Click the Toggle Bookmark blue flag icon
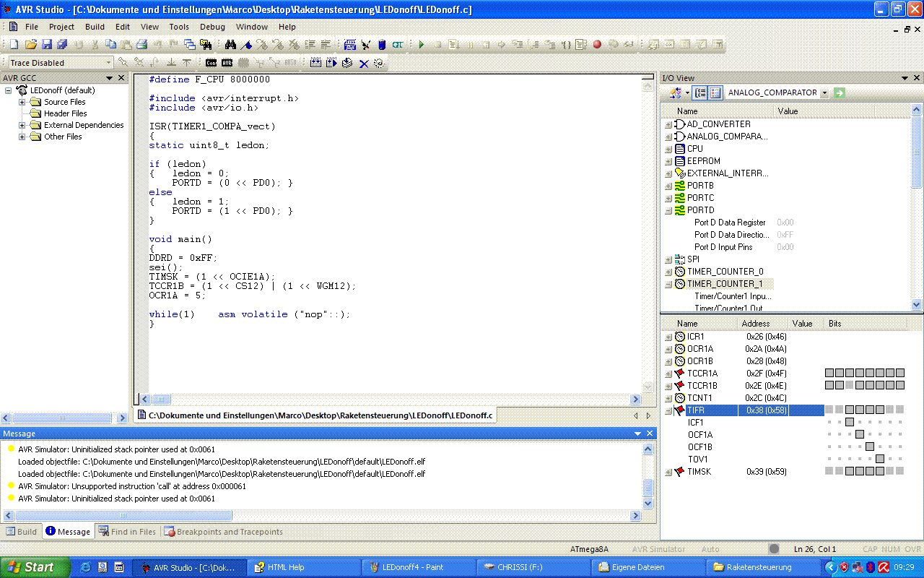The image size is (924, 578). point(247,45)
